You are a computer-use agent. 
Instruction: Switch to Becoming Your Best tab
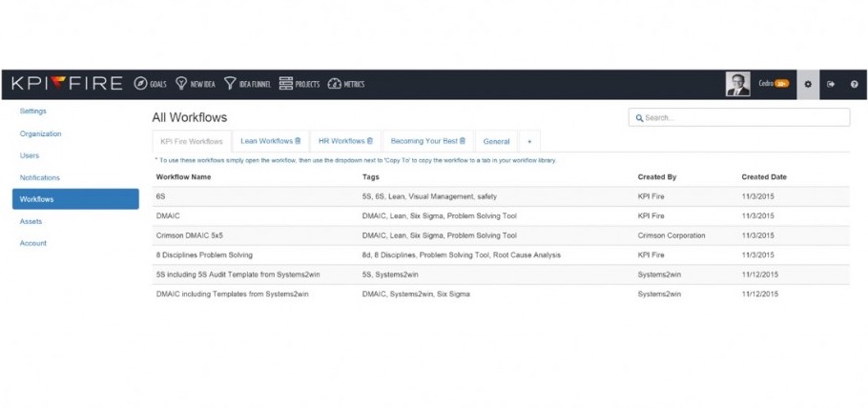click(424, 141)
